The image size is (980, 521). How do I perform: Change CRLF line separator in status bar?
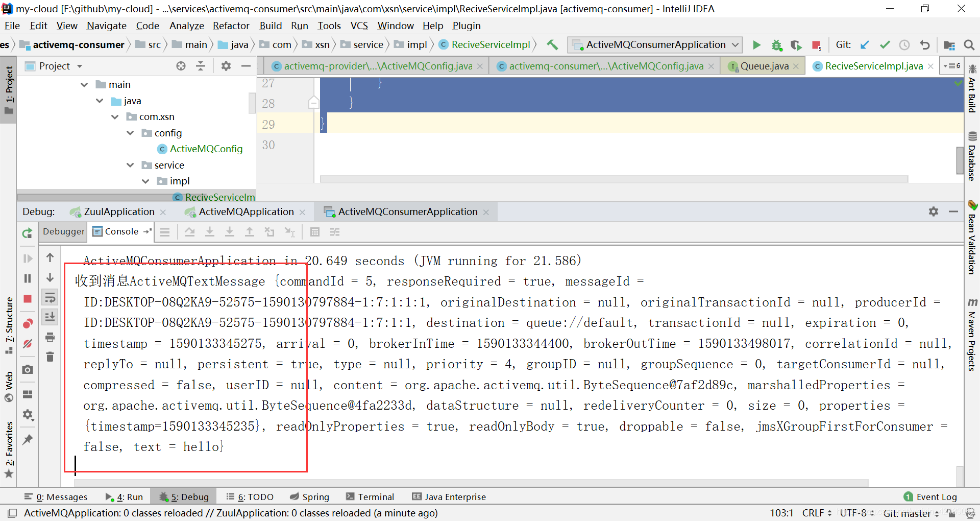tap(817, 513)
